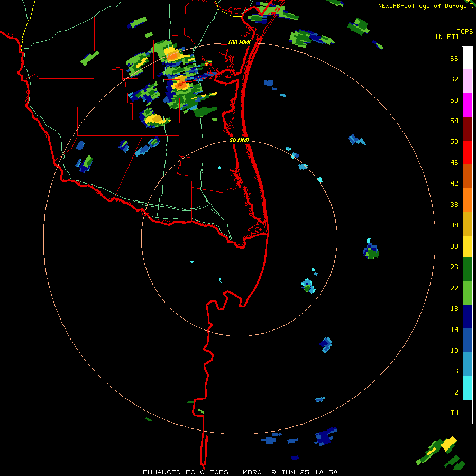This screenshot has width=476, height=476.
Task: Click the bright orange legend swatch
Action: coord(467,200)
